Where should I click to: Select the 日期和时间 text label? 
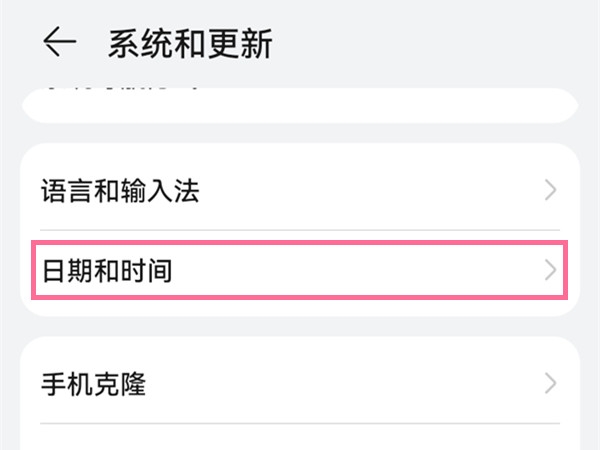click(106, 270)
